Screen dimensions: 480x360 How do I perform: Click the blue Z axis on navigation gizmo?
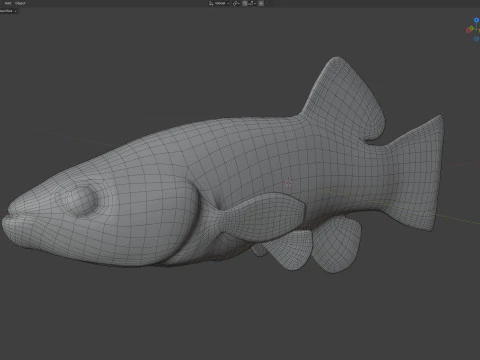[476, 20]
